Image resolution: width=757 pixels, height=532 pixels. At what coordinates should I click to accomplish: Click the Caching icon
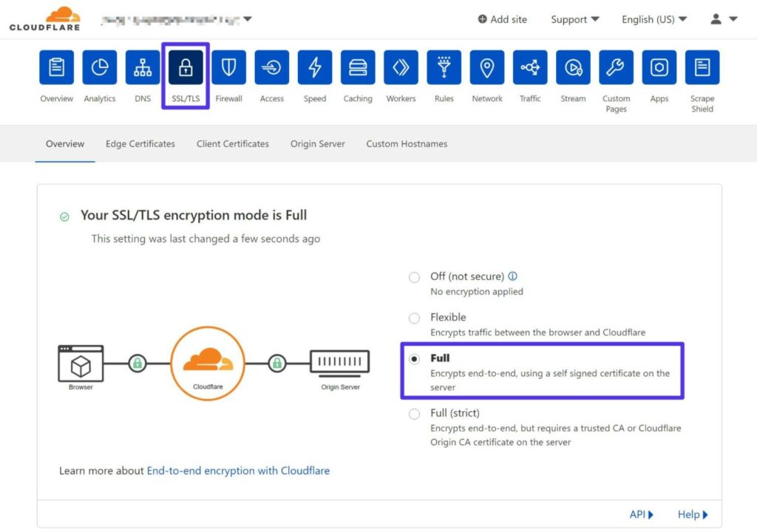(x=357, y=66)
